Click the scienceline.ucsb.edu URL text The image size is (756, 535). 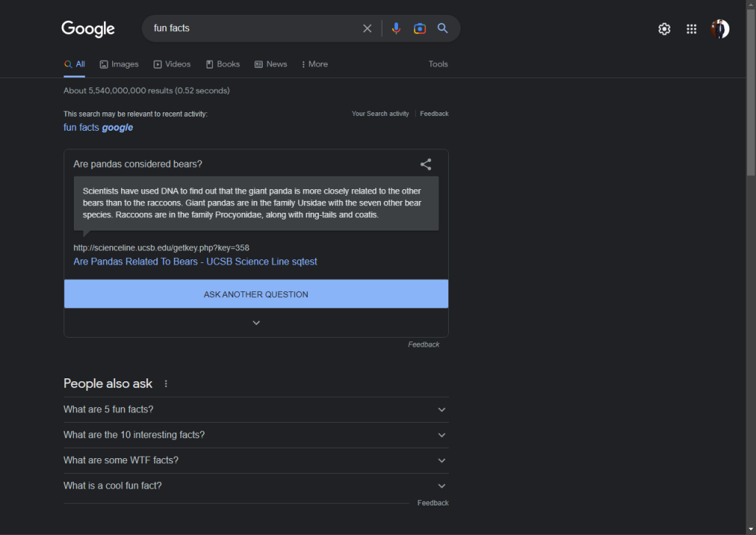point(161,248)
